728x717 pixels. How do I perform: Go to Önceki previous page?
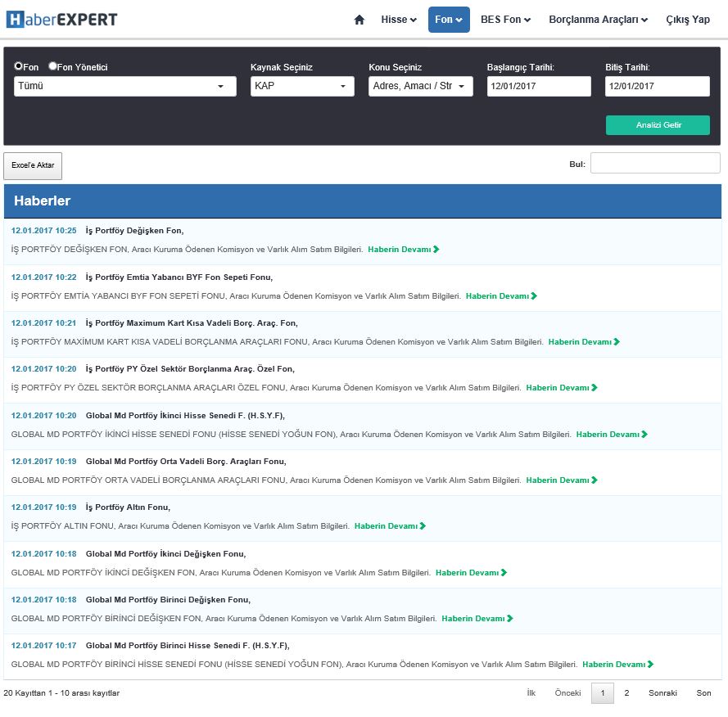pos(567,693)
